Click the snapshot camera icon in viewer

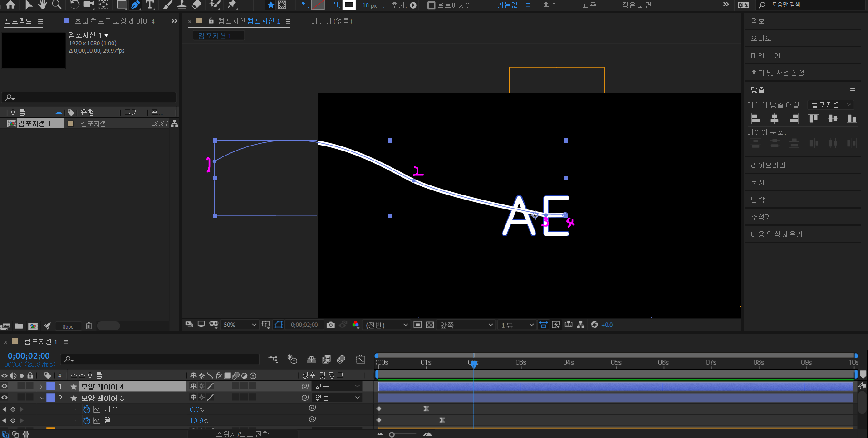pos(331,325)
